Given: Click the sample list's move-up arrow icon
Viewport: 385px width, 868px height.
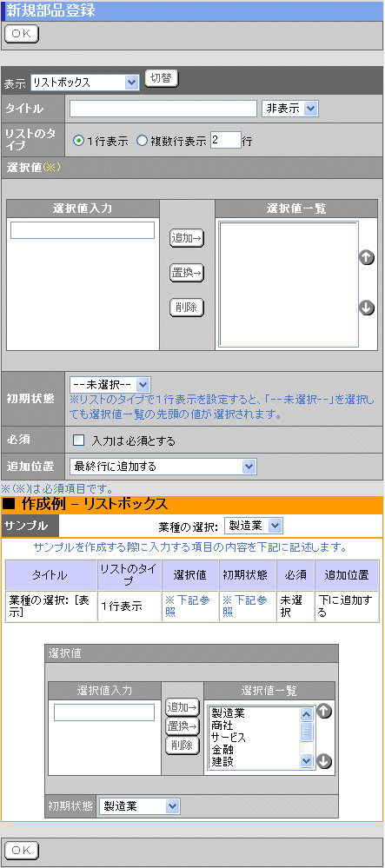Looking at the screenshot, I should pyautogui.click(x=324, y=712).
